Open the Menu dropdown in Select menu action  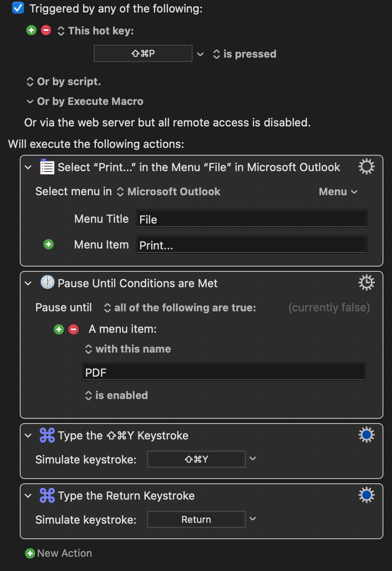pos(338,192)
